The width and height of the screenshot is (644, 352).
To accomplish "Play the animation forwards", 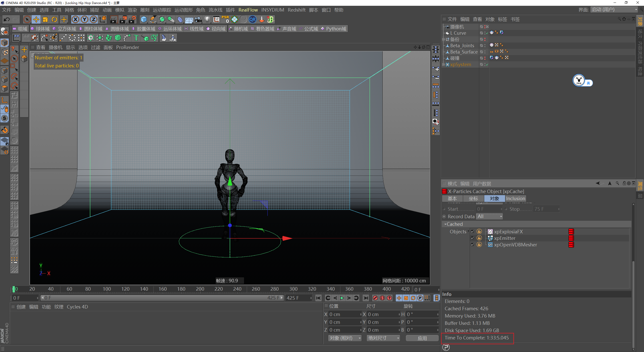I will (x=342, y=298).
